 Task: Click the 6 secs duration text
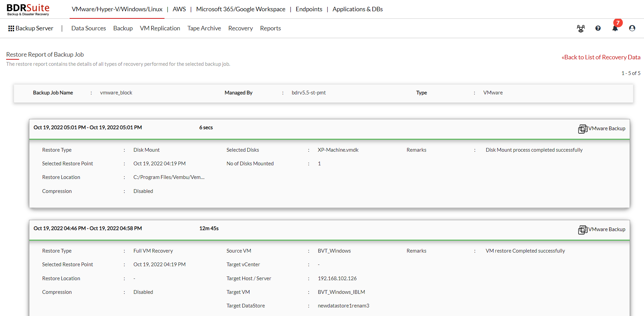coord(206,127)
